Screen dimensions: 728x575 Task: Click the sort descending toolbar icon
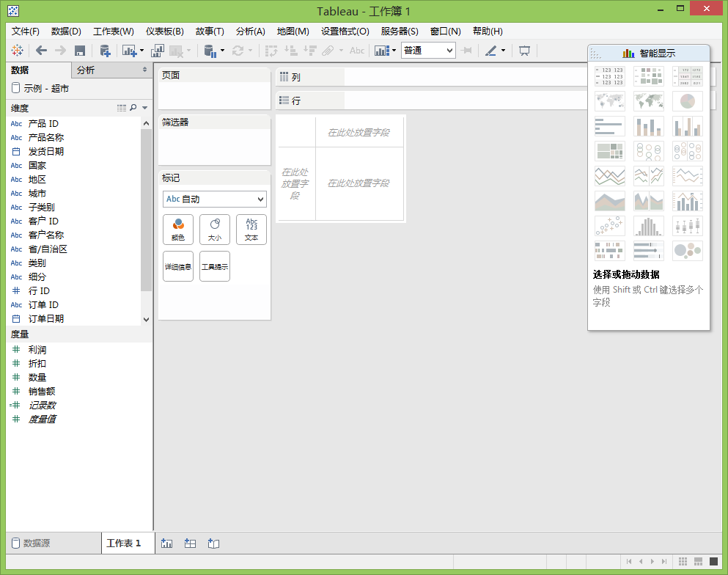click(x=310, y=50)
